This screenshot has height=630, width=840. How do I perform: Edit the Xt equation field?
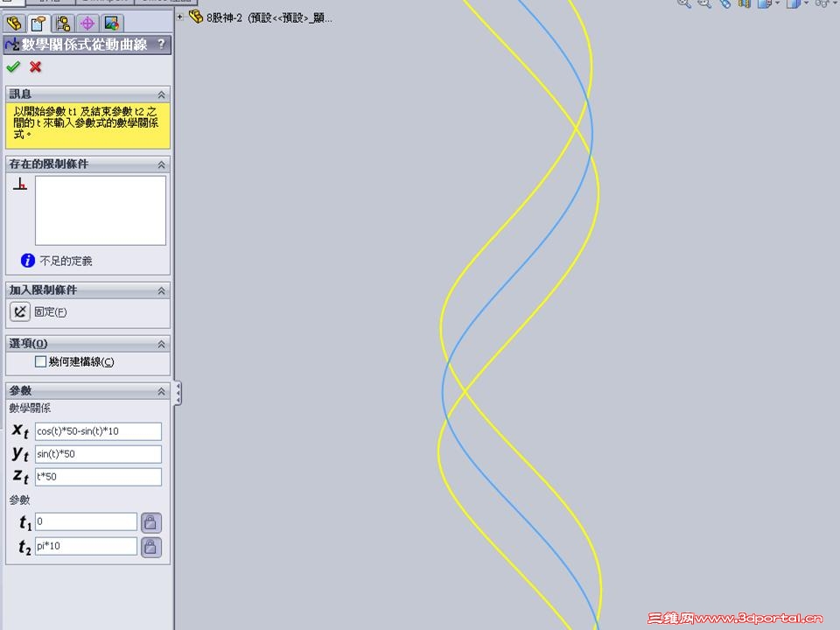point(98,431)
